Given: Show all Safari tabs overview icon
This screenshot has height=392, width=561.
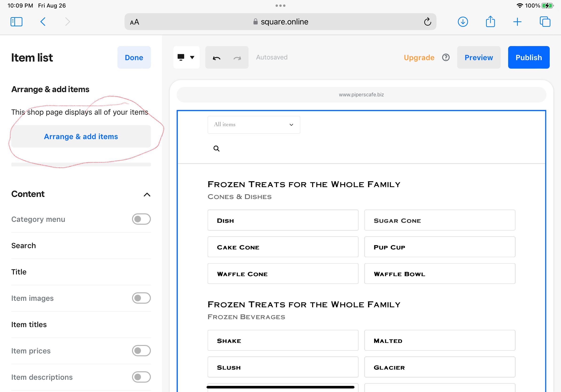Looking at the screenshot, I should [x=545, y=22].
